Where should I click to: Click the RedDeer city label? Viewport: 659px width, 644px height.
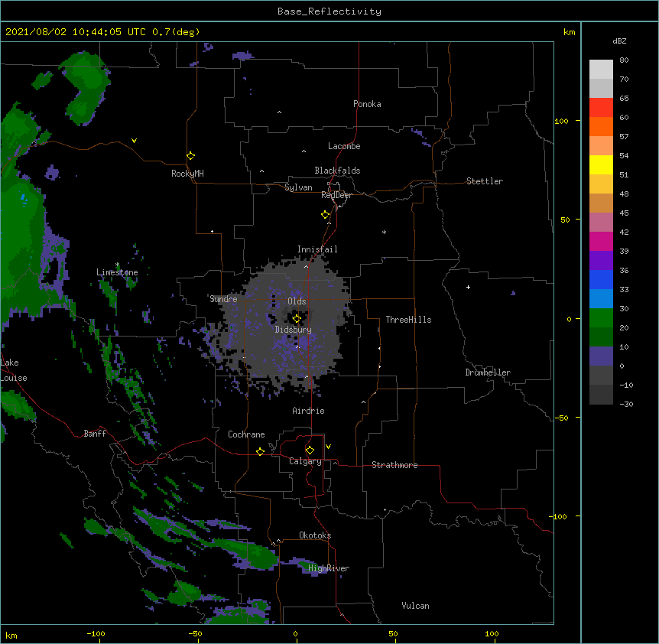tap(336, 195)
